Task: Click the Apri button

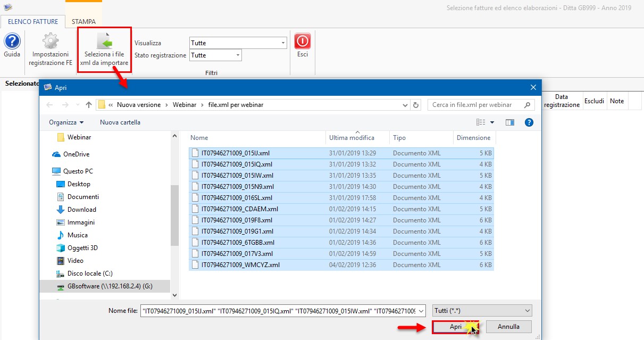Action: coord(456,327)
